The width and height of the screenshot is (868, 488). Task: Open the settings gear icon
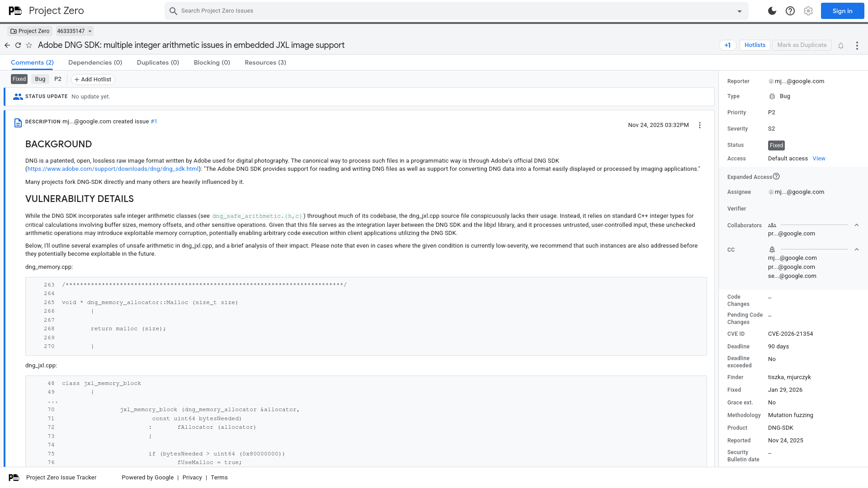(x=808, y=11)
